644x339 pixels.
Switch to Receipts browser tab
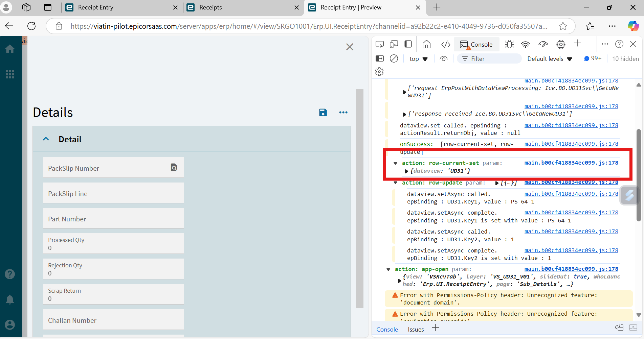[x=243, y=7]
